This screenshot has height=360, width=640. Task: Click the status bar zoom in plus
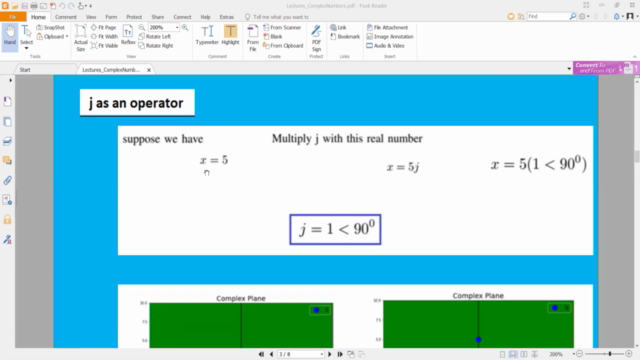click(x=629, y=354)
